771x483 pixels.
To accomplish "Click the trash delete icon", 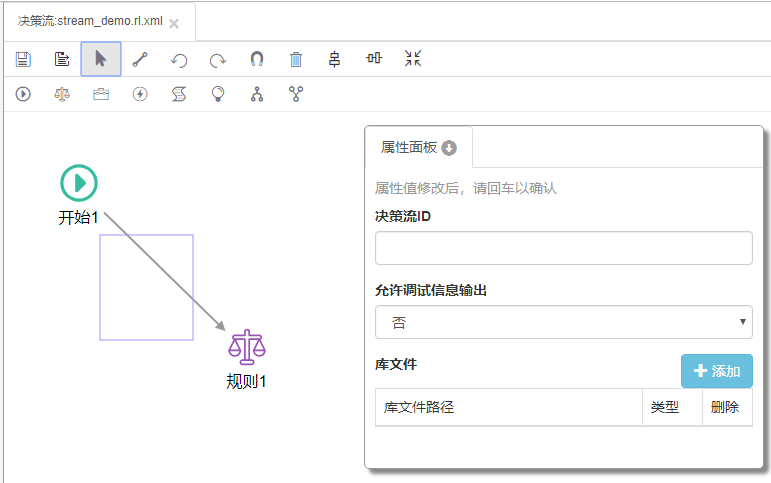I will 296,59.
